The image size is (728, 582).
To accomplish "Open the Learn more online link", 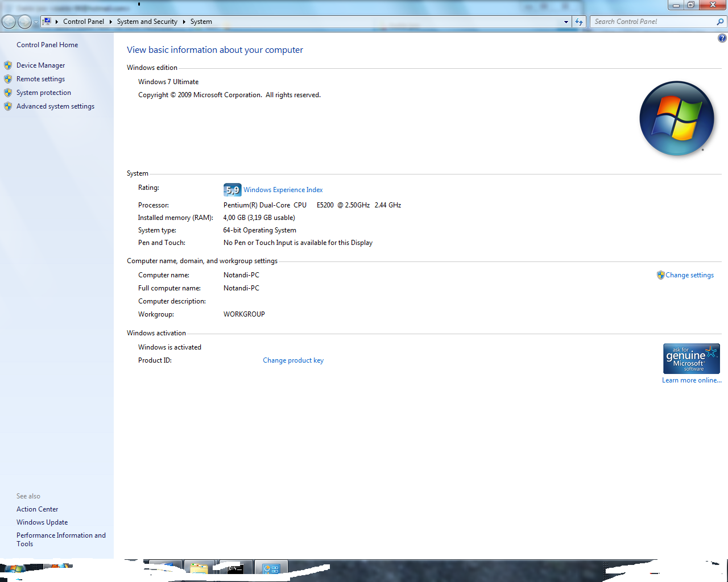I will click(x=692, y=380).
